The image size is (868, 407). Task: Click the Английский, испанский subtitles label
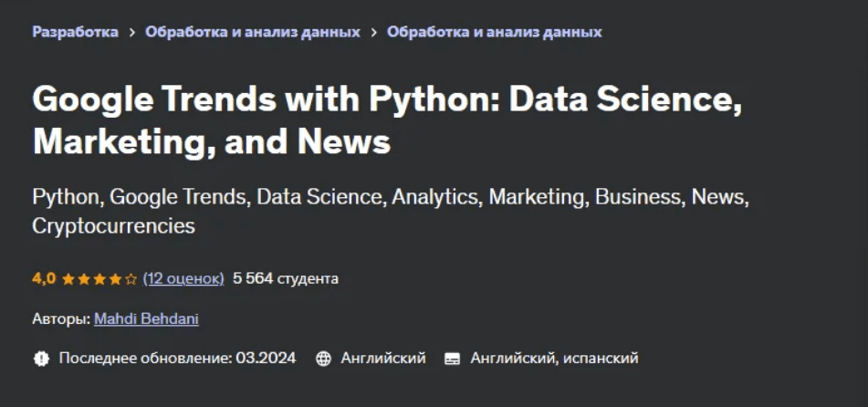554,359
